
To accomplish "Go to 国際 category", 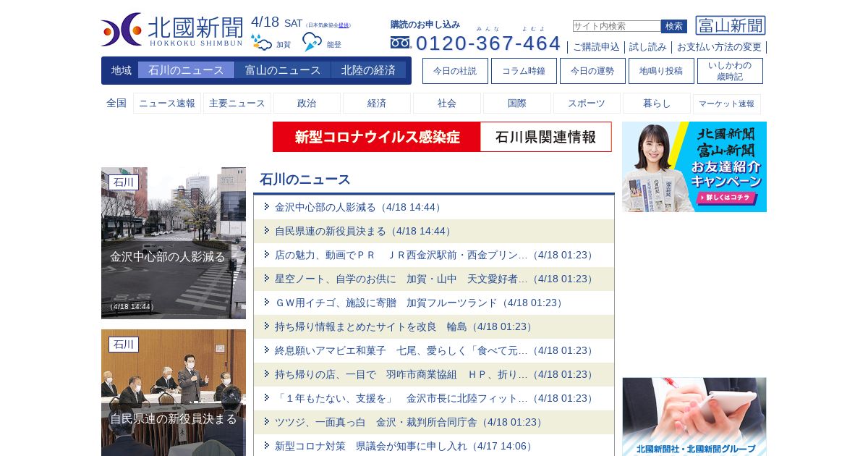I will pyautogui.click(x=517, y=104).
